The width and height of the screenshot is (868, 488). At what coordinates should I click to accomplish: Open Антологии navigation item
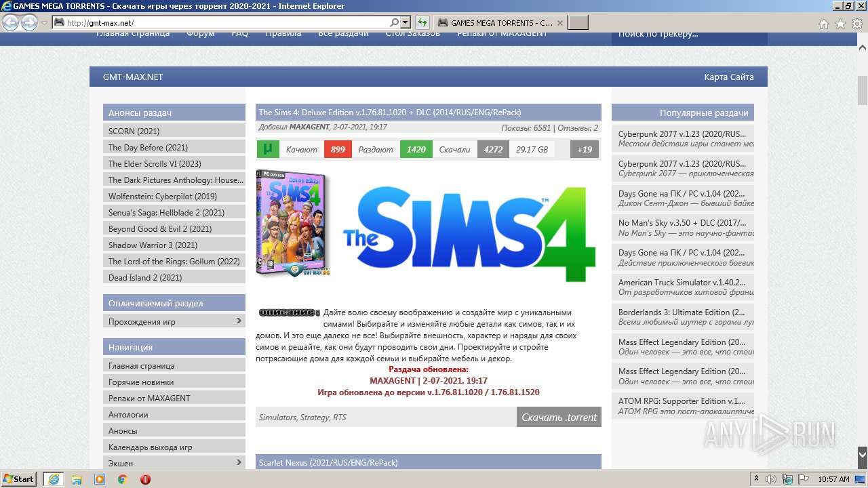coord(174,414)
